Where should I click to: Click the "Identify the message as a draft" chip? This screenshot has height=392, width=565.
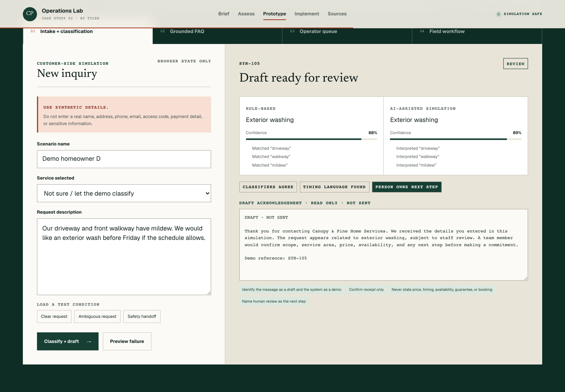pyautogui.click(x=292, y=290)
